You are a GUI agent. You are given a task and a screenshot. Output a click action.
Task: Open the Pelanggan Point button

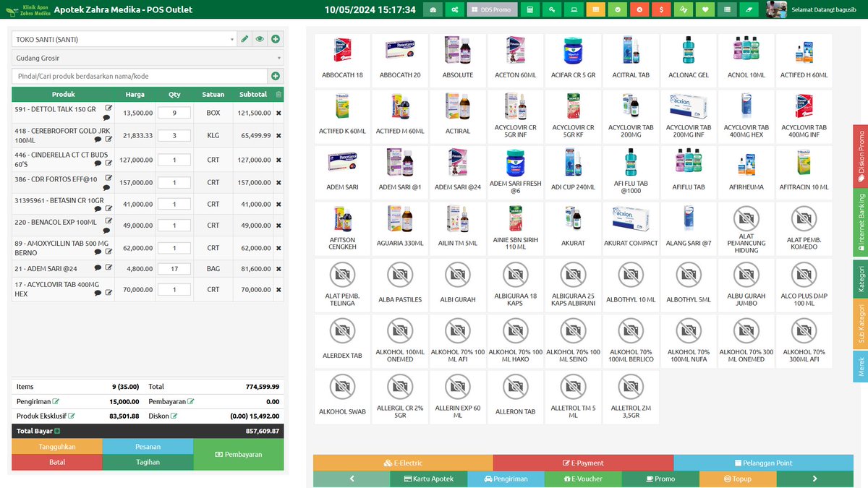(763, 463)
